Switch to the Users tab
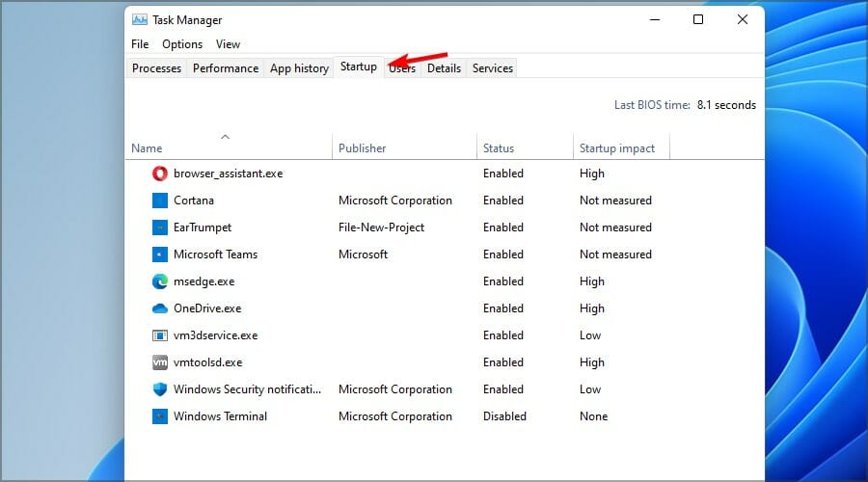This screenshot has width=868, height=482. (402, 68)
